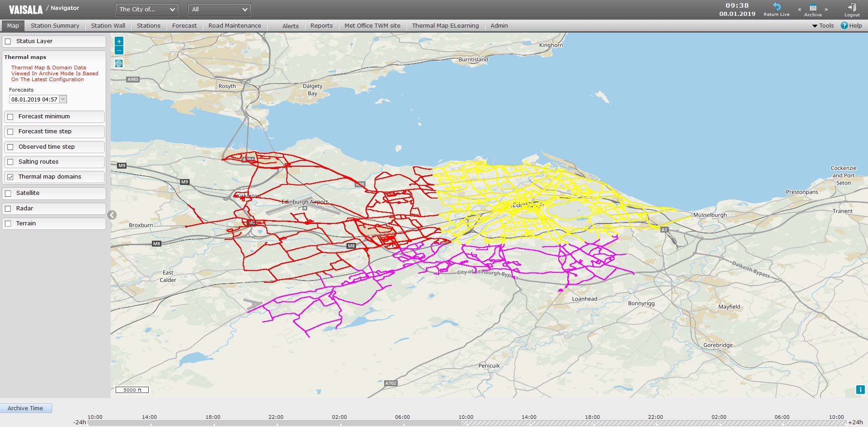Open the Road Maintenance tab
Image resolution: width=868 pixels, height=427 pixels.
pyautogui.click(x=234, y=25)
